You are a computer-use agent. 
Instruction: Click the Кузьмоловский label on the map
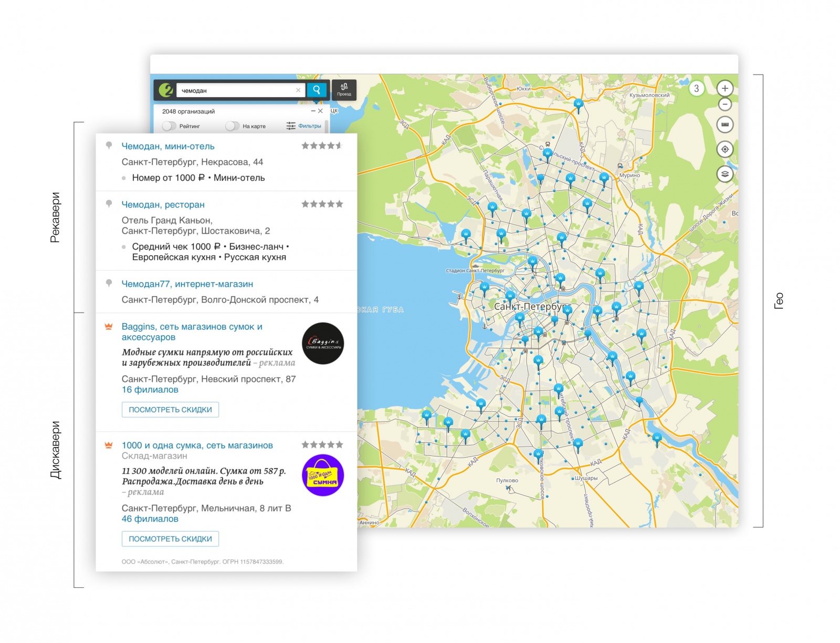649,95
